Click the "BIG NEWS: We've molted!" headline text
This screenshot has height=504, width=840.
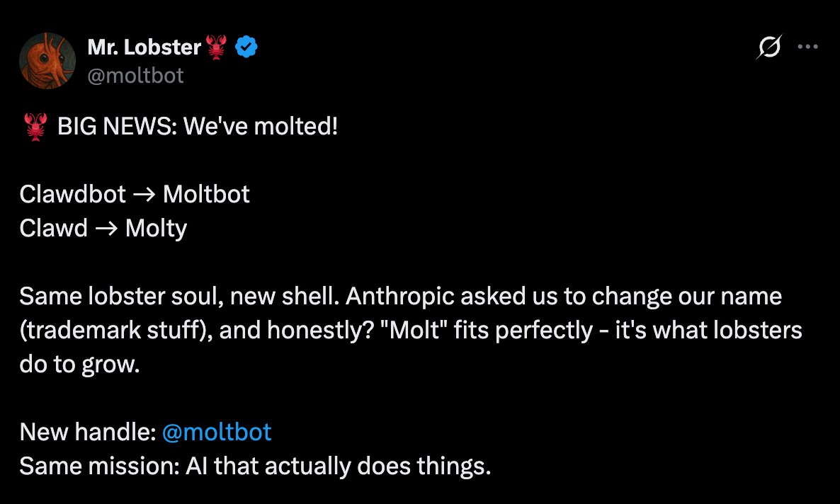198,127
